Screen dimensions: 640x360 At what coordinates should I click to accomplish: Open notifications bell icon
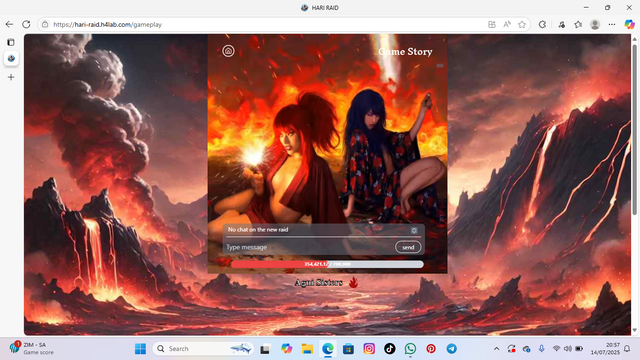pyautogui.click(x=627, y=349)
